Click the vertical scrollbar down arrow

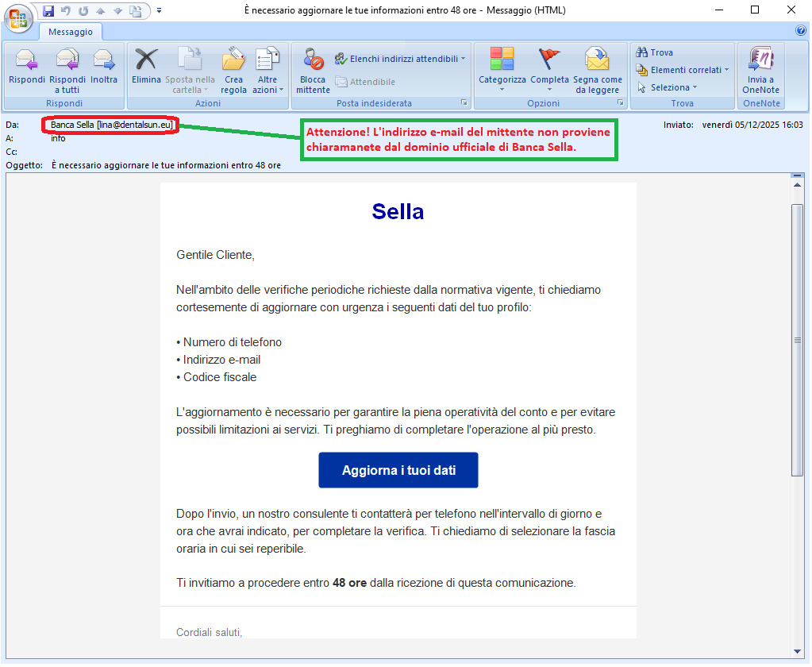[x=797, y=652]
